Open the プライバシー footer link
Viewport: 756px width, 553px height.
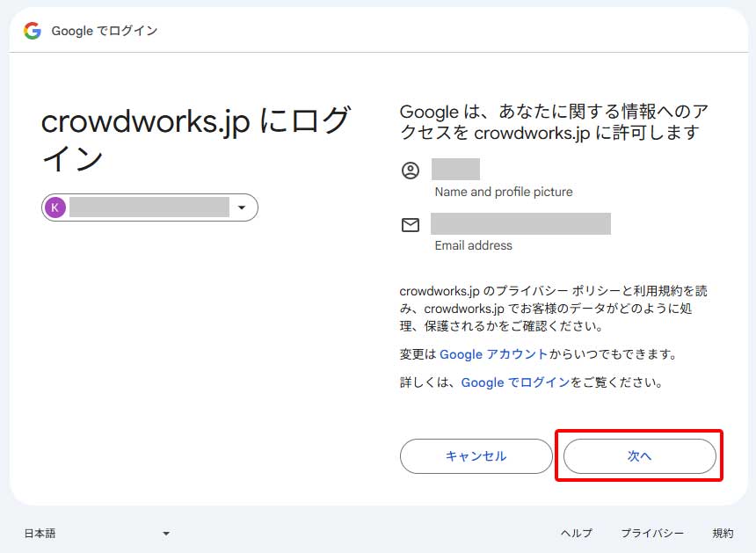click(652, 533)
